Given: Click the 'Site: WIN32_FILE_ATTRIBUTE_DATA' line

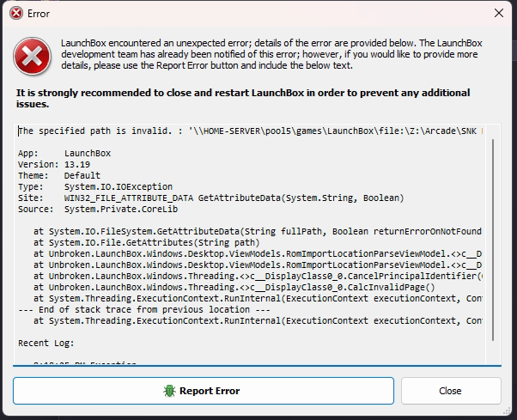Looking at the screenshot, I should pos(210,198).
